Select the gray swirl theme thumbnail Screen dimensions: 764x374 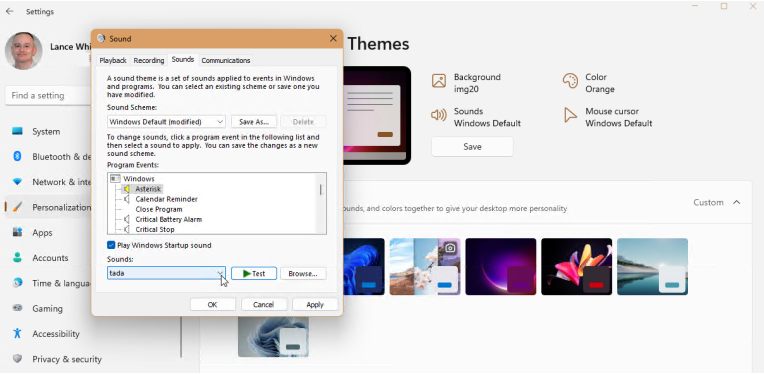[273, 337]
